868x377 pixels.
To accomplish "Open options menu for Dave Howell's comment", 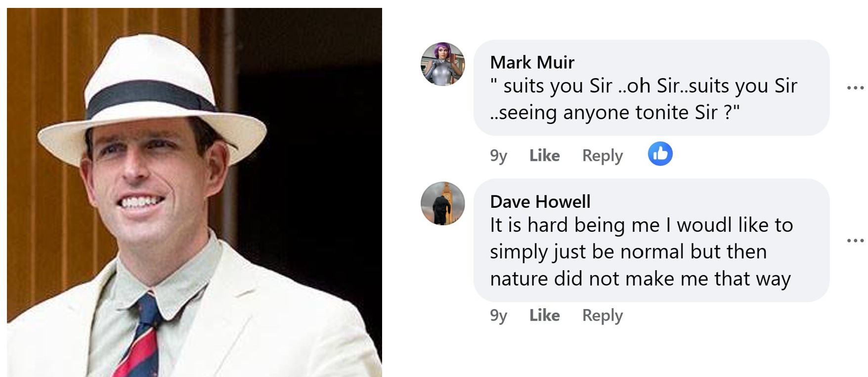I will (855, 241).
